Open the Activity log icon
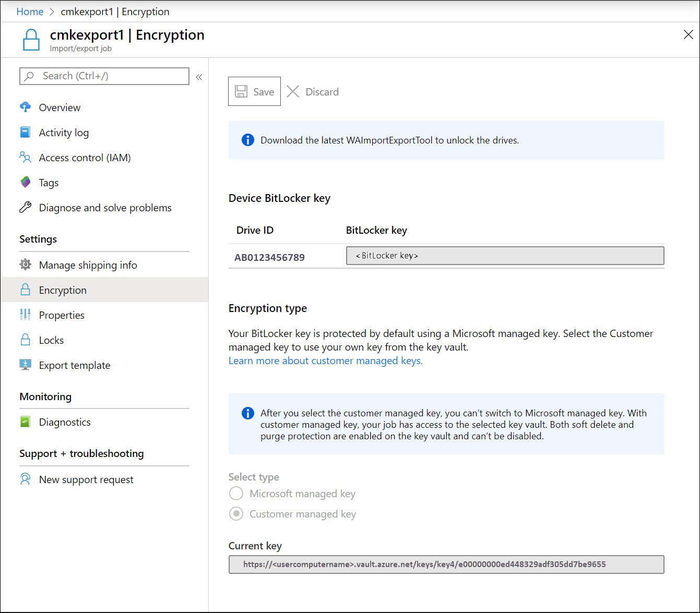Viewport: 700px width, 613px height. click(x=25, y=132)
